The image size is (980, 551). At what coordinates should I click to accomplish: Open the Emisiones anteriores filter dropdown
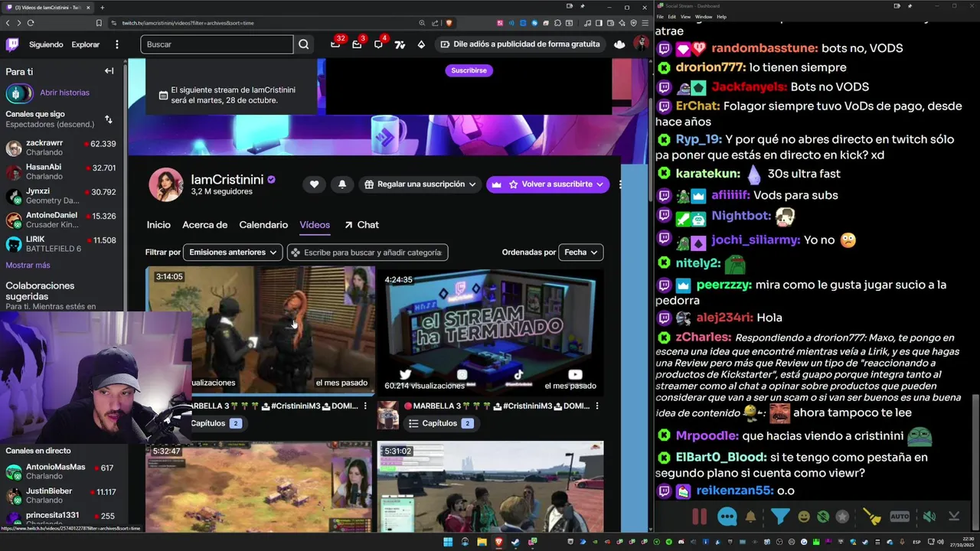pos(234,253)
